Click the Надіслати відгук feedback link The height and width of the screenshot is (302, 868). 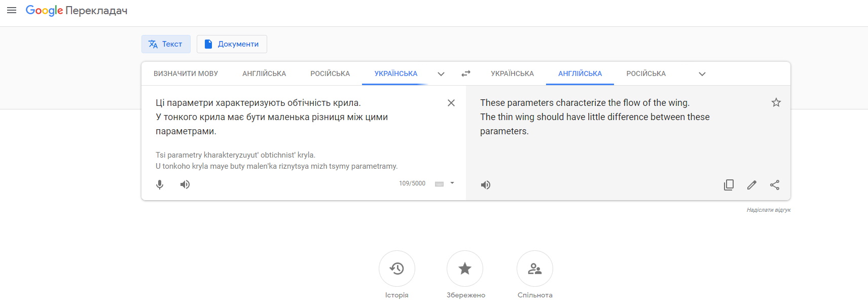[x=768, y=210]
